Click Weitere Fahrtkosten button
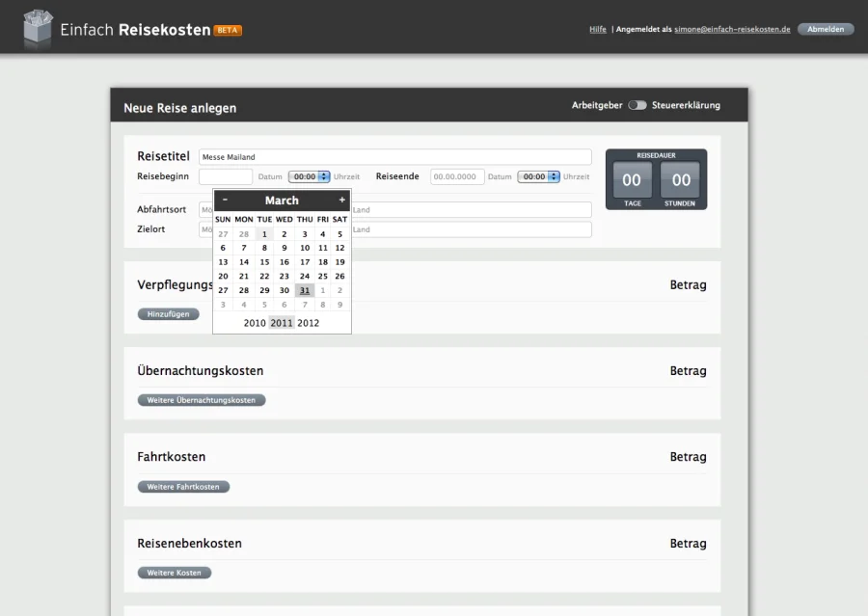 183,487
